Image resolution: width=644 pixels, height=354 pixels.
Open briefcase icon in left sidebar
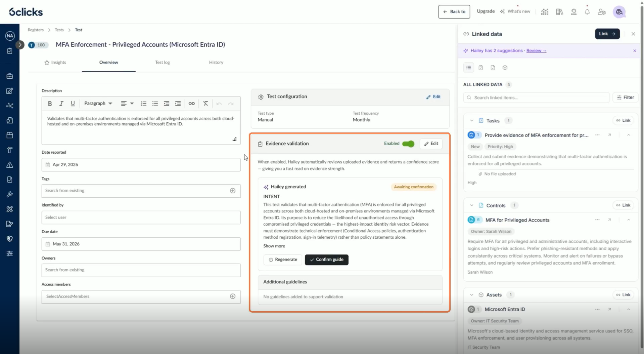click(x=10, y=76)
